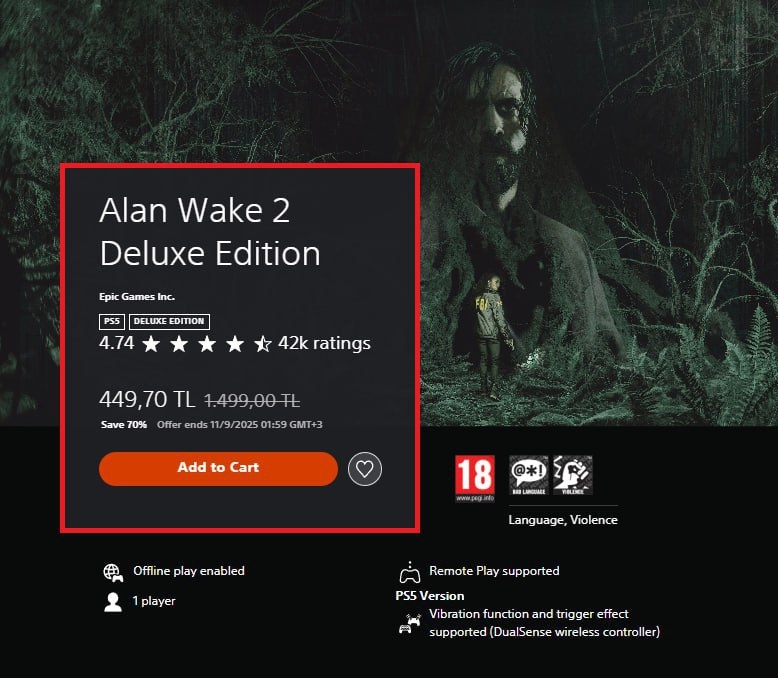The height and width of the screenshot is (678, 778).
Task: Click the Remote Play controller icon
Action: point(410,572)
